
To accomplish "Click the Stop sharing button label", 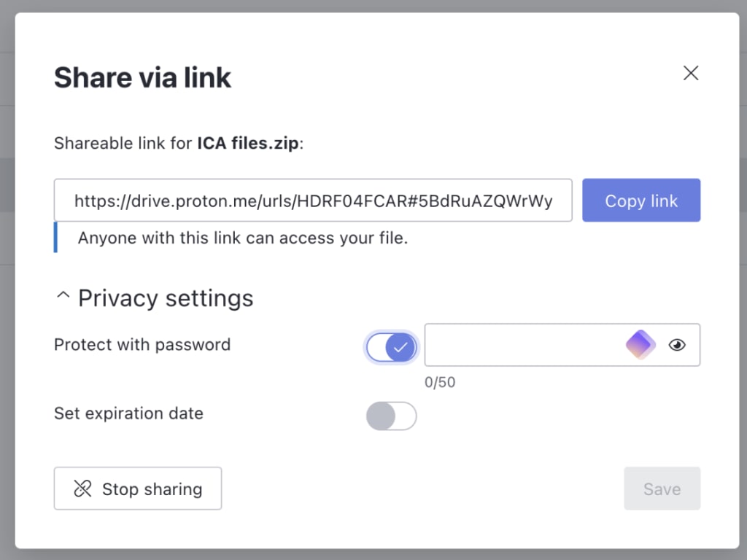I will [x=152, y=489].
